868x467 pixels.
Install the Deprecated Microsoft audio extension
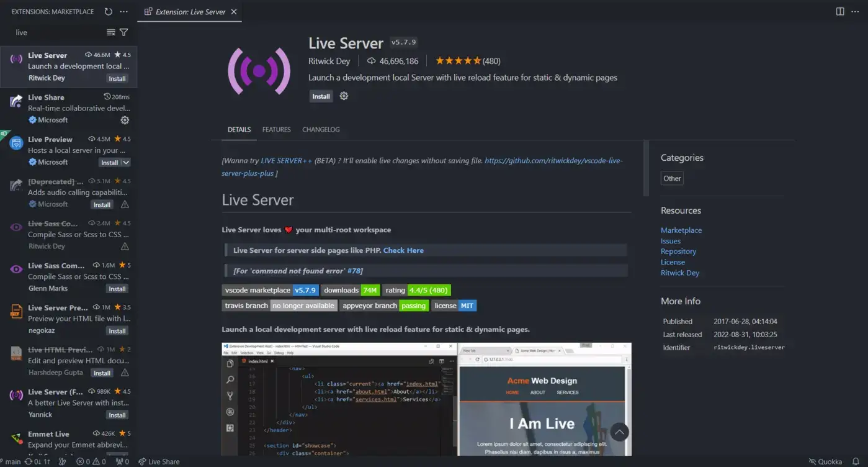click(102, 204)
